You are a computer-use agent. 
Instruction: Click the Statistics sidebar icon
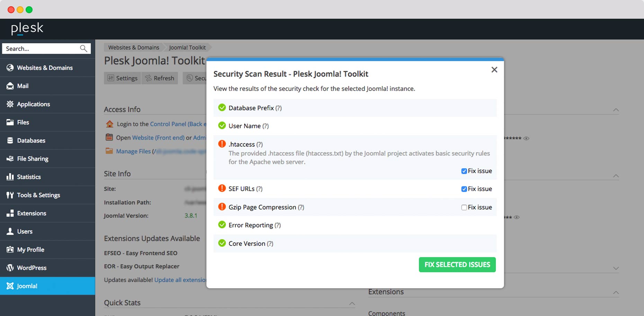(x=10, y=177)
